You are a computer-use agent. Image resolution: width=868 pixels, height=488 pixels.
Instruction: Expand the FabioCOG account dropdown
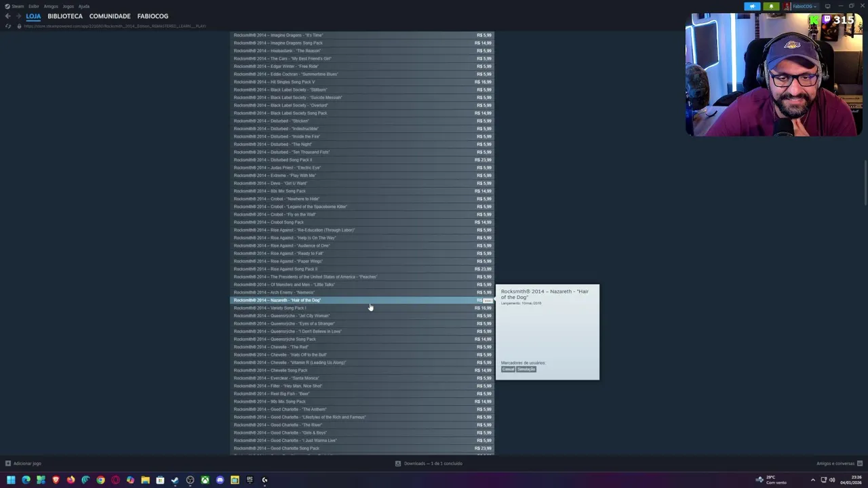click(804, 6)
